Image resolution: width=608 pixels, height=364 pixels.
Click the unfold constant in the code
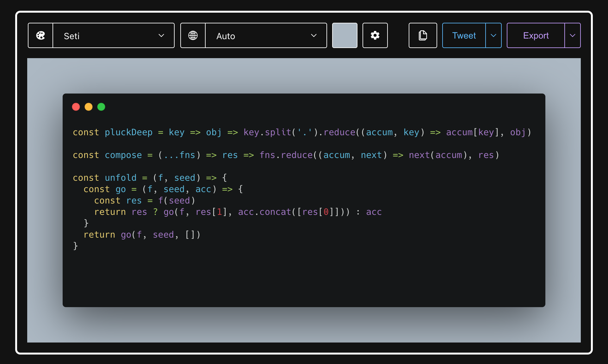[120, 178]
